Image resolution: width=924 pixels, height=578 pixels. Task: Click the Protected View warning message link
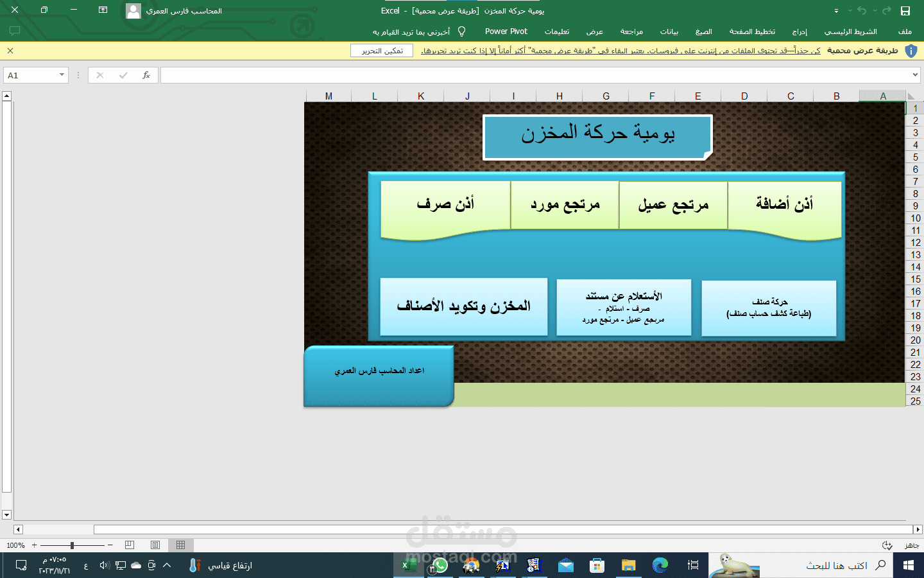[620, 51]
